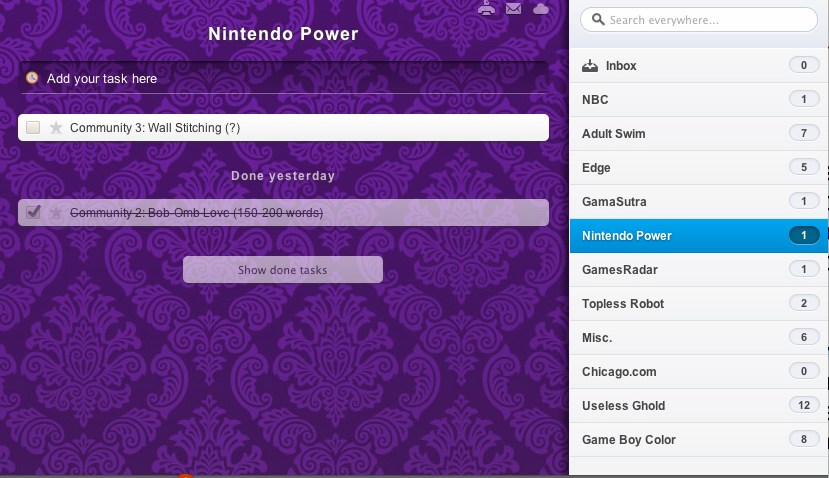Screen dimensions: 829x478
Task: Click the Add your task here field
Action: 283,78
